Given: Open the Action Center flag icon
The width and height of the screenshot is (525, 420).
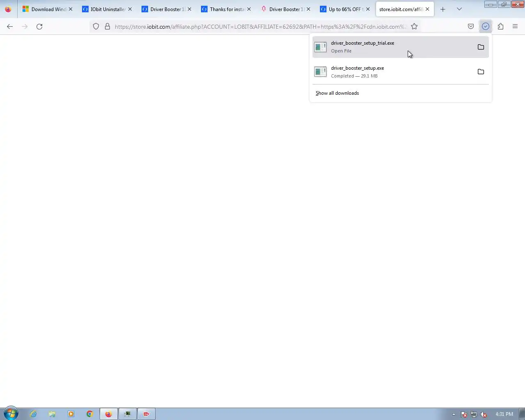Looking at the screenshot, I should 464,414.
